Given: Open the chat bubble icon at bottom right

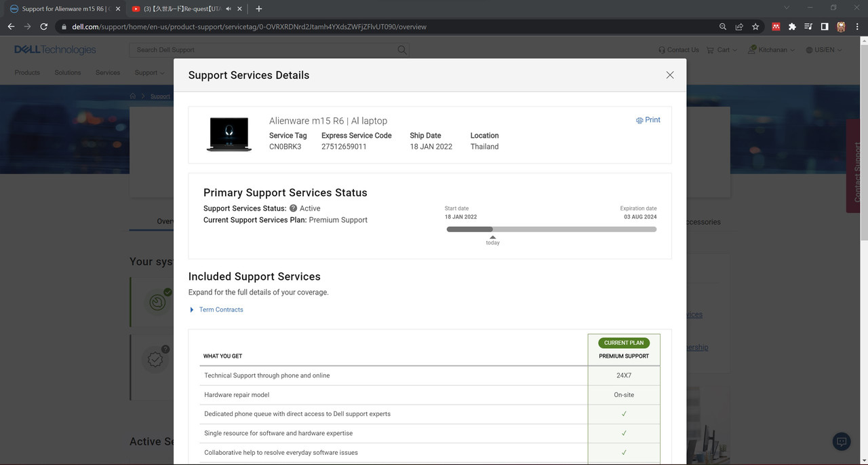Looking at the screenshot, I should (842, 441).
